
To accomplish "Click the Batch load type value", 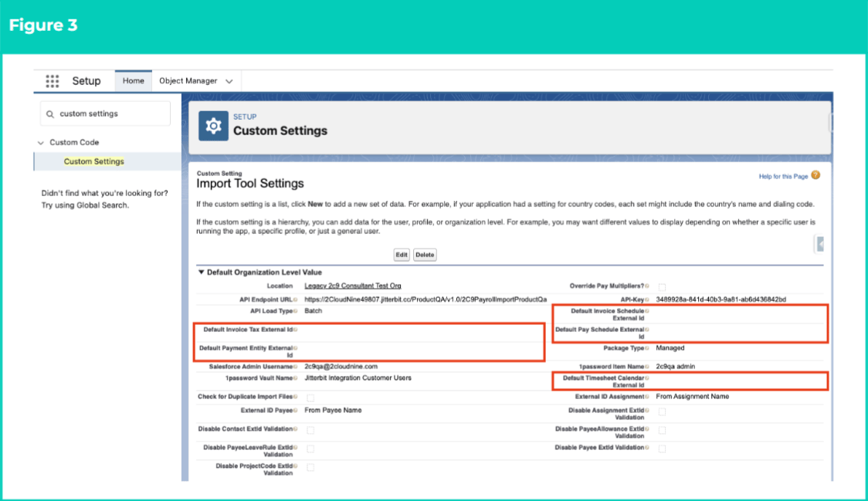I will (x=314, y=311).
